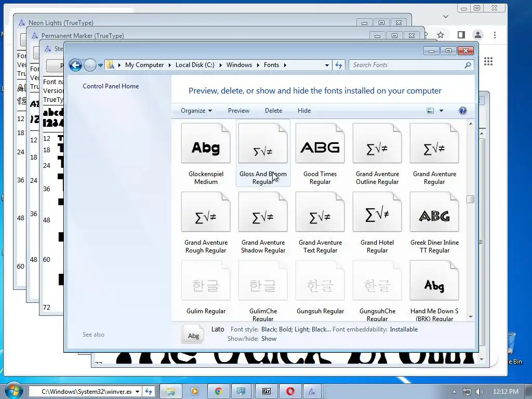Open the Google apps grid icon

point(488,61)
